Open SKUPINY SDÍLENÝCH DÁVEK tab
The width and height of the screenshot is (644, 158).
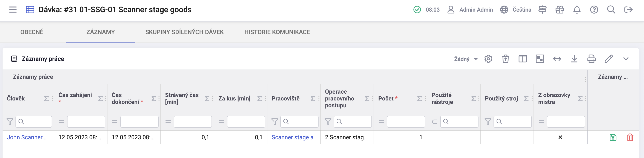tap(184, 32)
